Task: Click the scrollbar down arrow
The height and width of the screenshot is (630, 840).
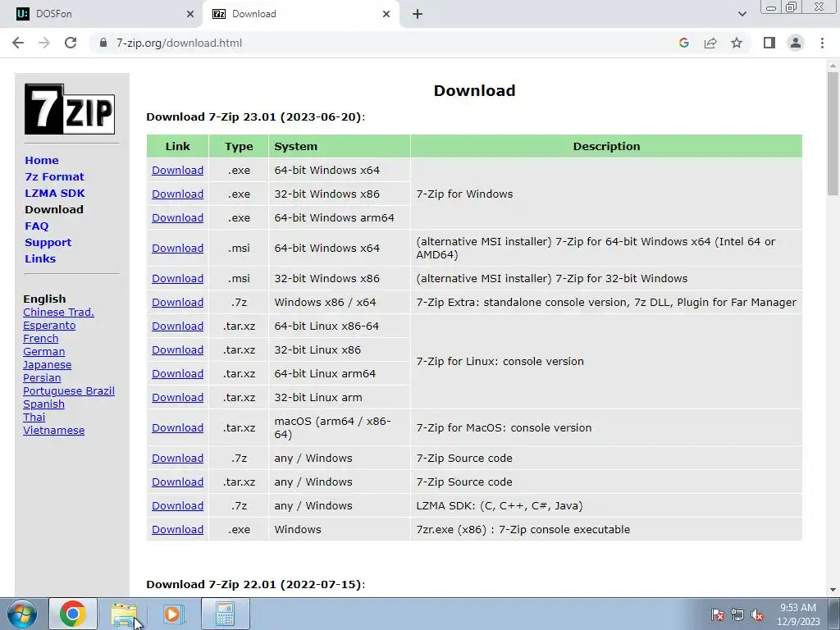Action: point(833,590)
